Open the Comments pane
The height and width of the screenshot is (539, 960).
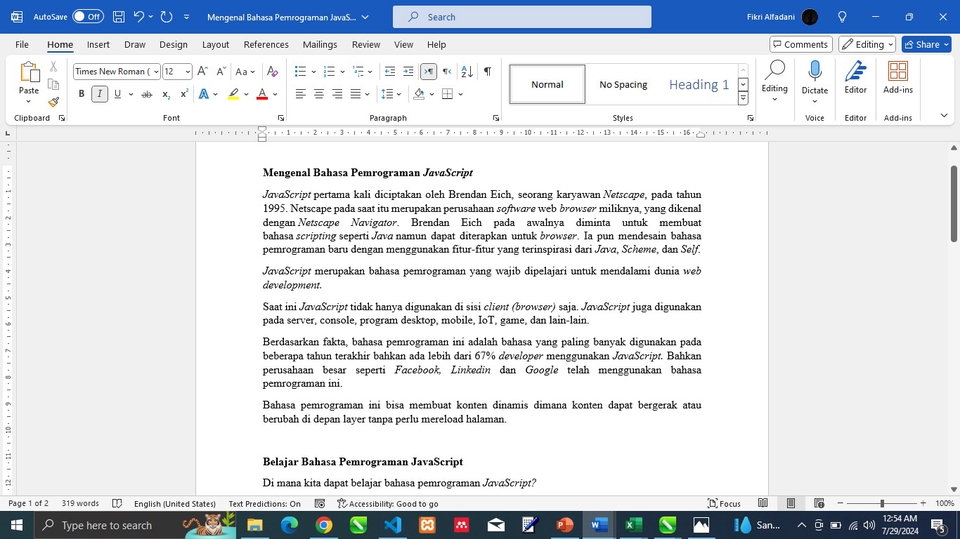(x=800, y=44)
